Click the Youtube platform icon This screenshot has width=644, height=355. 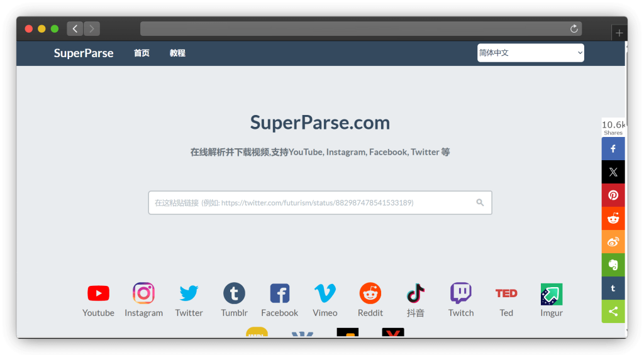coord(98,293)
